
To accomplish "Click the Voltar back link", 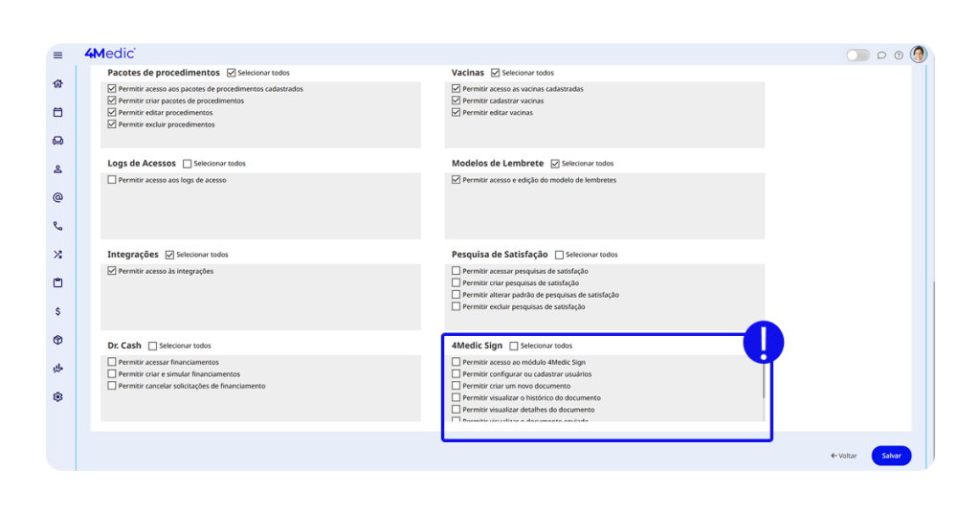I will point(844,456).
